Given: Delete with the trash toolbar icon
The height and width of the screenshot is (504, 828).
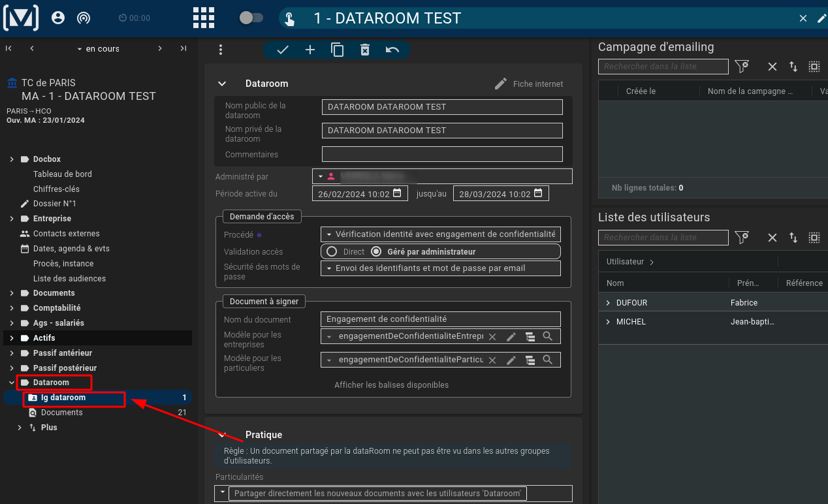Looking at the screenshot, I should click(365, 50).
